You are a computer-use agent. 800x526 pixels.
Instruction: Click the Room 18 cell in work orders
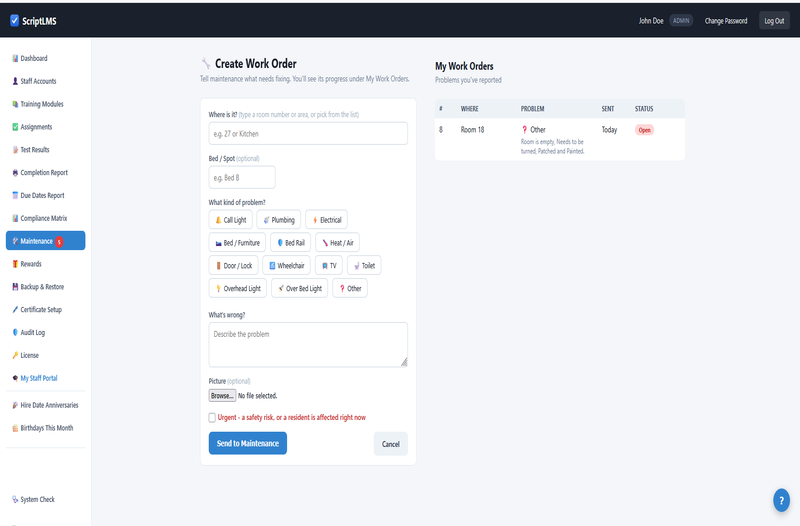pos(472,130)
